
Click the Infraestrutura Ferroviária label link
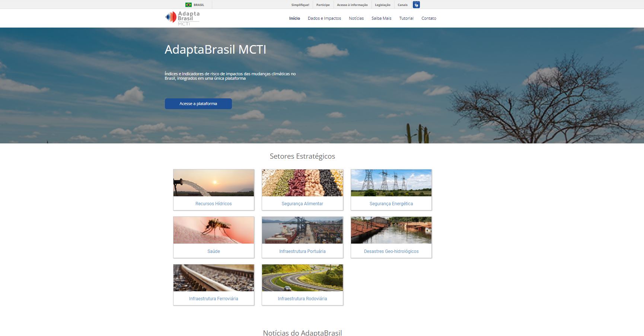point(214,299)
